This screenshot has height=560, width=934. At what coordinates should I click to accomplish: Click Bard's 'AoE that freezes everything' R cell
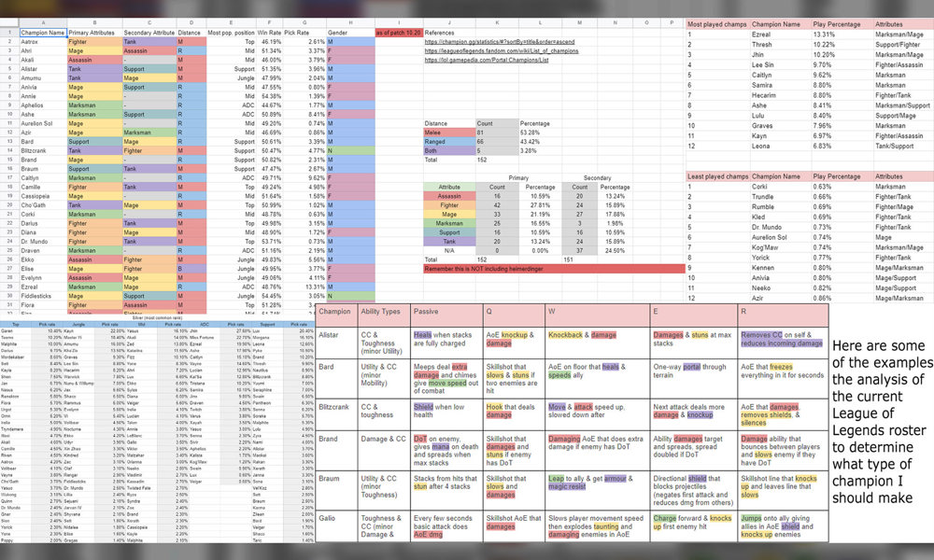(x=783, y=378)
